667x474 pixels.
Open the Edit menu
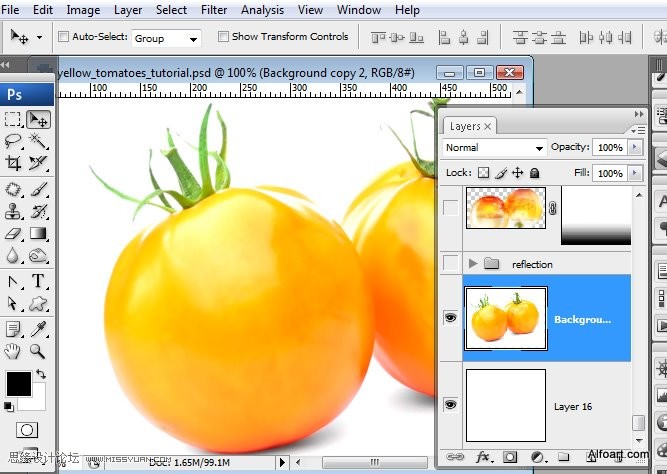point(43,9)
